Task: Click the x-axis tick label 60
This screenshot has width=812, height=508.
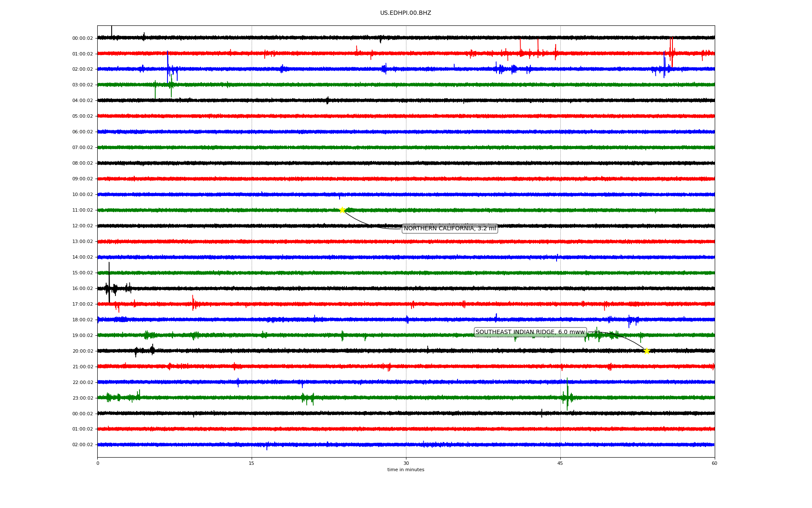Action: click(x=714, y=463)
